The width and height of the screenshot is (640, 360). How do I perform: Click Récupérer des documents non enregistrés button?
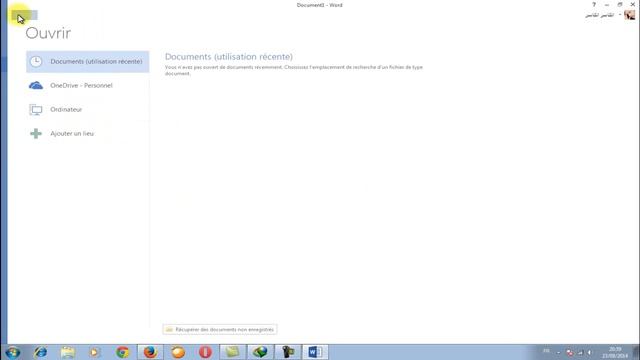(x=220, y=329)
